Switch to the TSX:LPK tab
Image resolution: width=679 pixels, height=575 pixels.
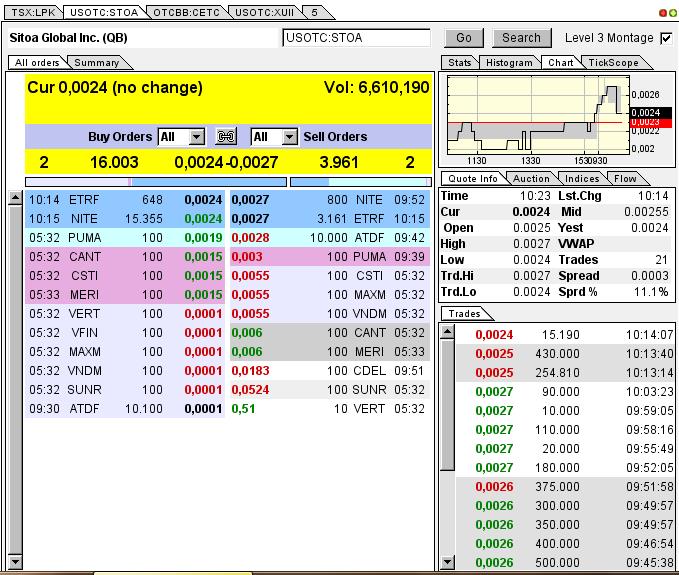(x=31, y=12)
